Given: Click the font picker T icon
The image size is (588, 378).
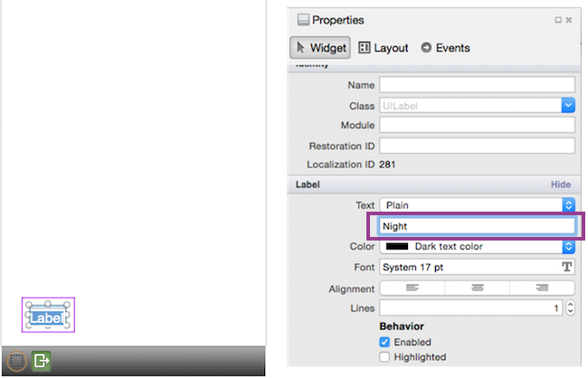Looking at the screenshot, I should (x=568, y=268).
